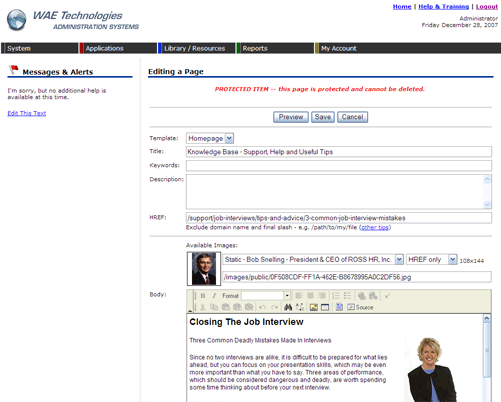The image size is (501, 402).
Task: Click the Insert Table toolbar icon
Action: click(x=325, y=307)
